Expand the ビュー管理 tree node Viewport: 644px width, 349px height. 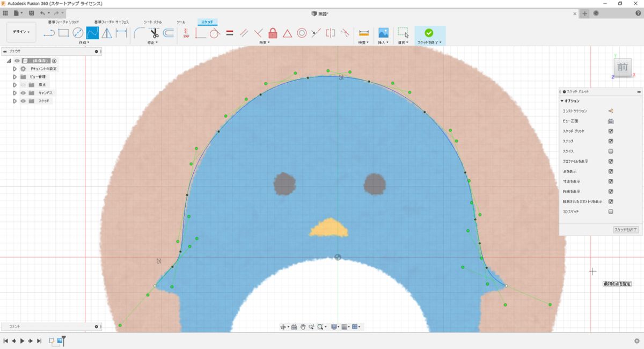pyautogui.click(x=15, y=77)
